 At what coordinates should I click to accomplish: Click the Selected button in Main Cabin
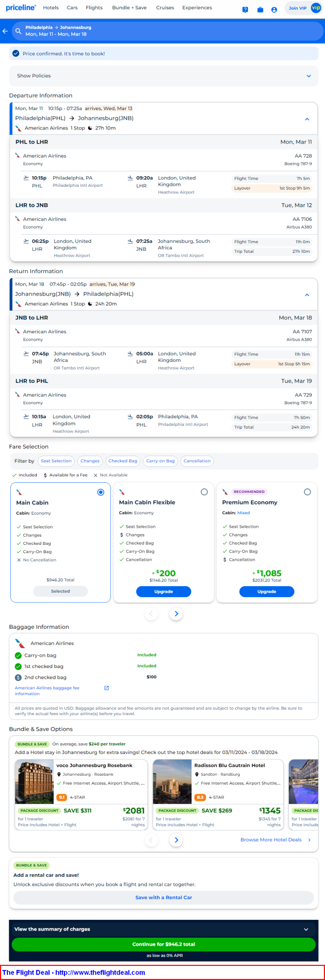pos(61,591)
